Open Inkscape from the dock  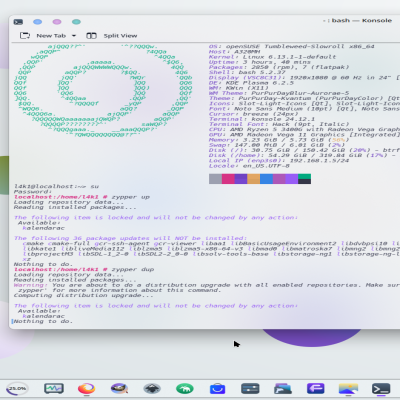152,388
